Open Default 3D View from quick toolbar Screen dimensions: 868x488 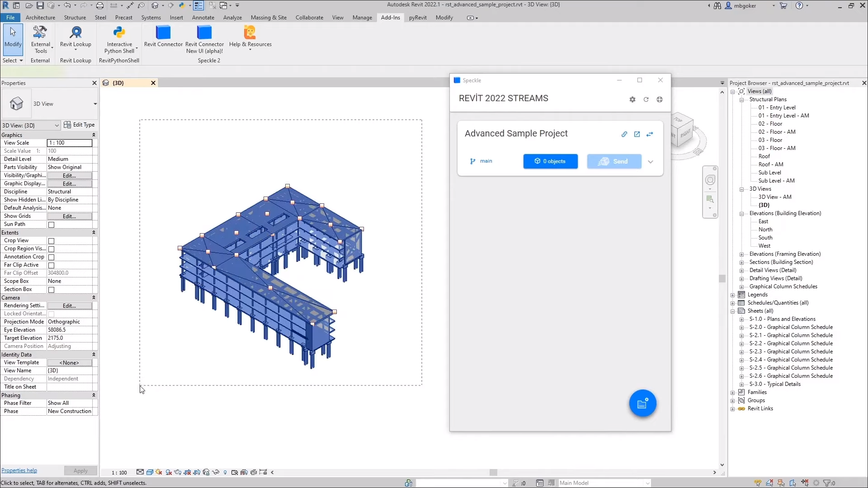click(155, 5)
